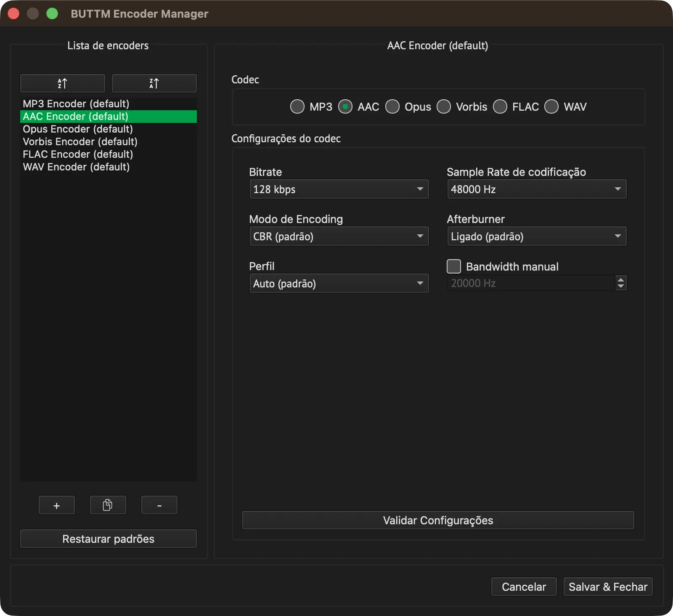The height and width of the screenshot is (616, 673).
Task: Select AAC Encoder (default) in list
Action: 109,117
